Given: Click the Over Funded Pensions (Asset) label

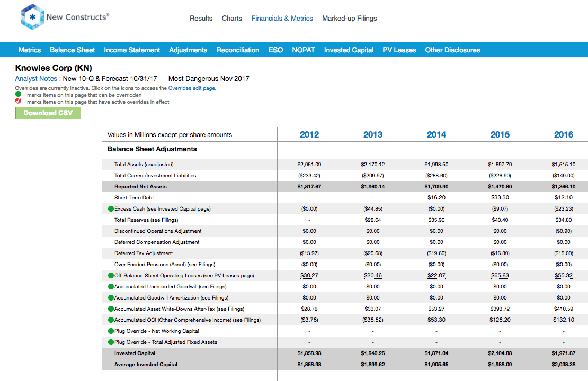Looking at the screenshot, I should click(x=165, y=265).
